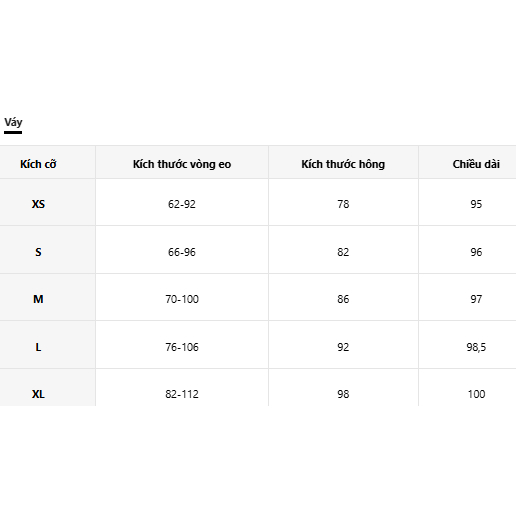Click the hip value 92 cell
The image size is (516, 516).
click(343, 347)
